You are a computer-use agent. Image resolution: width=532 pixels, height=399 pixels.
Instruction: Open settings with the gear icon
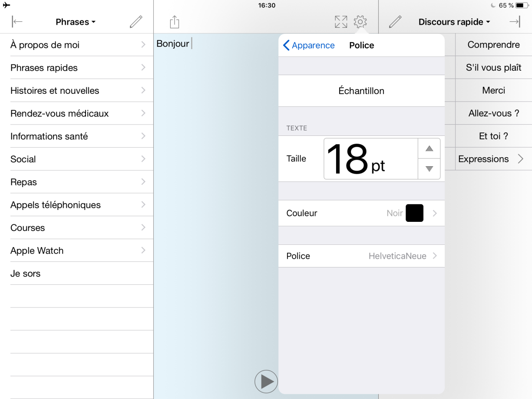360,22
